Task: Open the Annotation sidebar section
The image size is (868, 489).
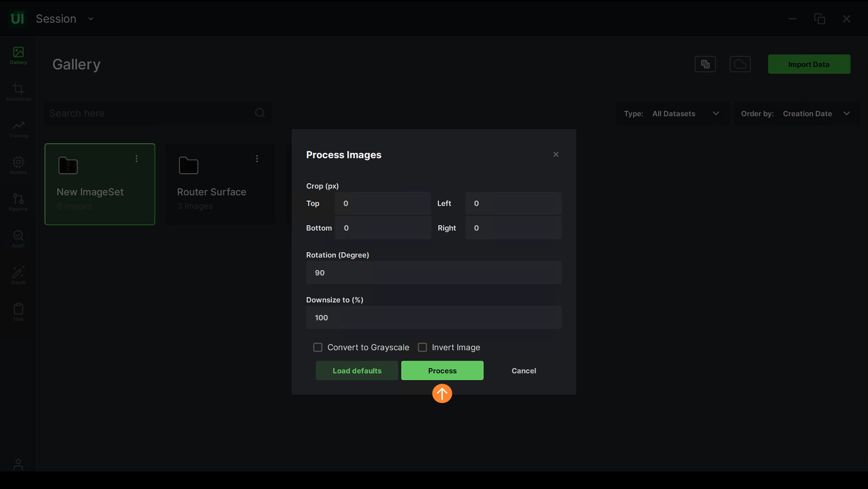Action: 18,92
